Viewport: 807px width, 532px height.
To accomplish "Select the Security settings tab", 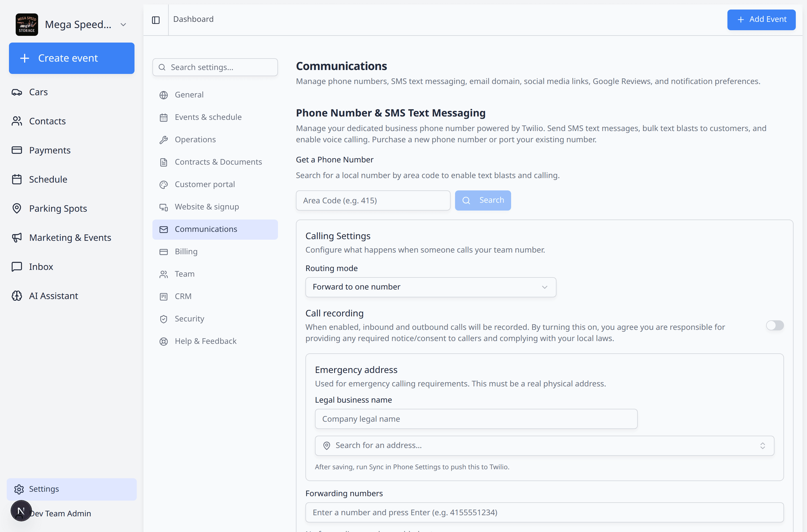I will (x=215, y=319).
